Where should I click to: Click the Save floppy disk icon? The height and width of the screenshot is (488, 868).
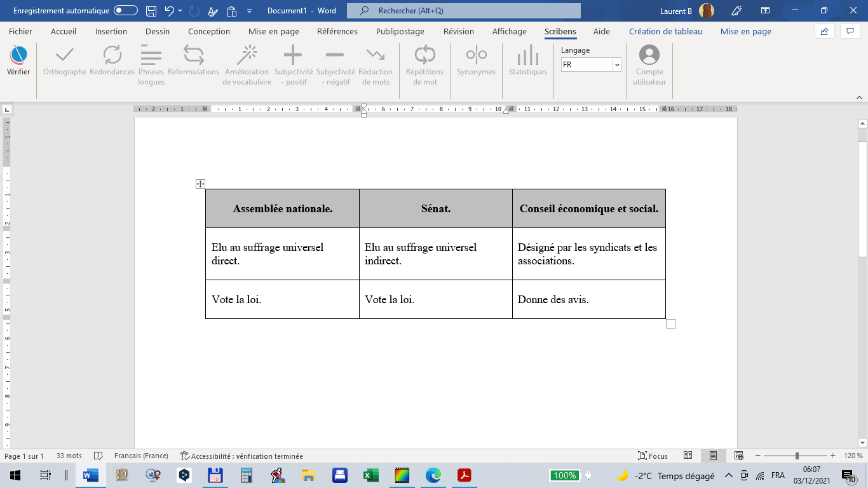[x=151, y=11]
